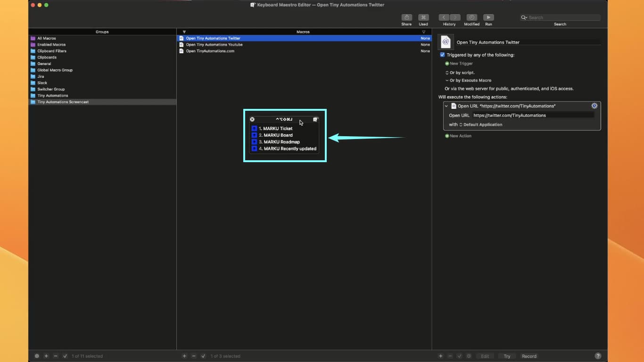Add an action with New Action
Screen dimensions: 644x362
[458, 136]
